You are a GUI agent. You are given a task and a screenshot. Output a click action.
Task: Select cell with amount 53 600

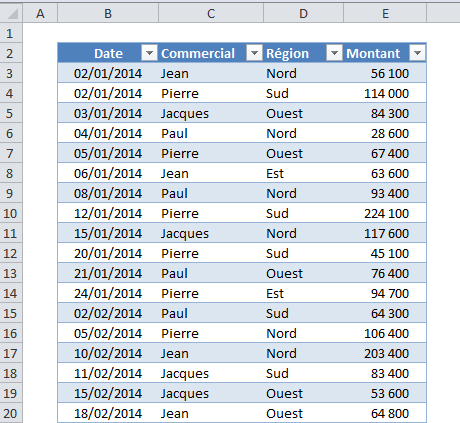tap(385, 393)
